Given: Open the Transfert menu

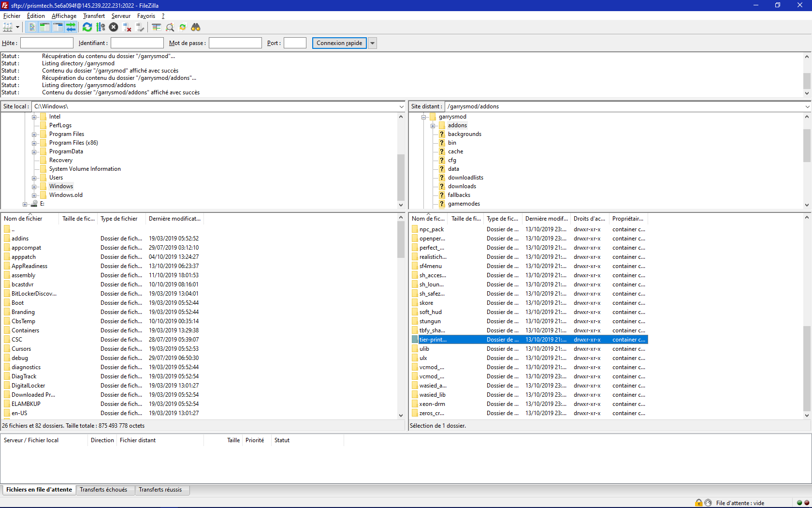Looking at the screenshot, I should [94, 16].
